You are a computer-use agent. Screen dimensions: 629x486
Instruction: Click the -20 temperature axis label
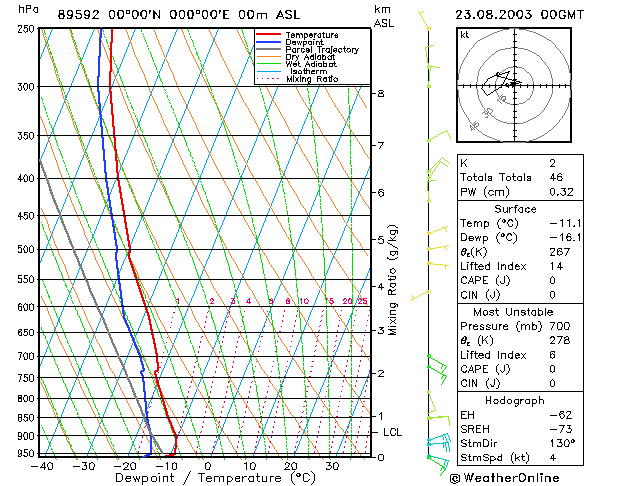125,466
